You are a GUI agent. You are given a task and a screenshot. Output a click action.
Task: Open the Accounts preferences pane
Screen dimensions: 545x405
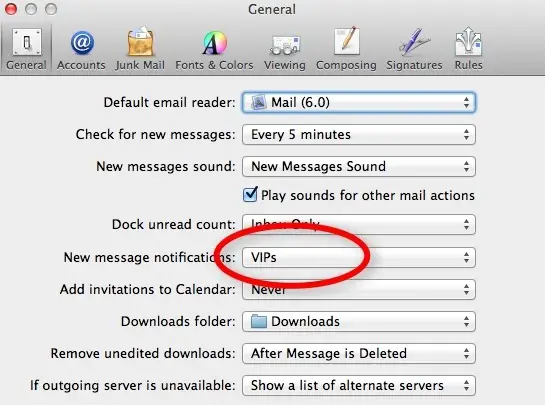coord(81,49)
